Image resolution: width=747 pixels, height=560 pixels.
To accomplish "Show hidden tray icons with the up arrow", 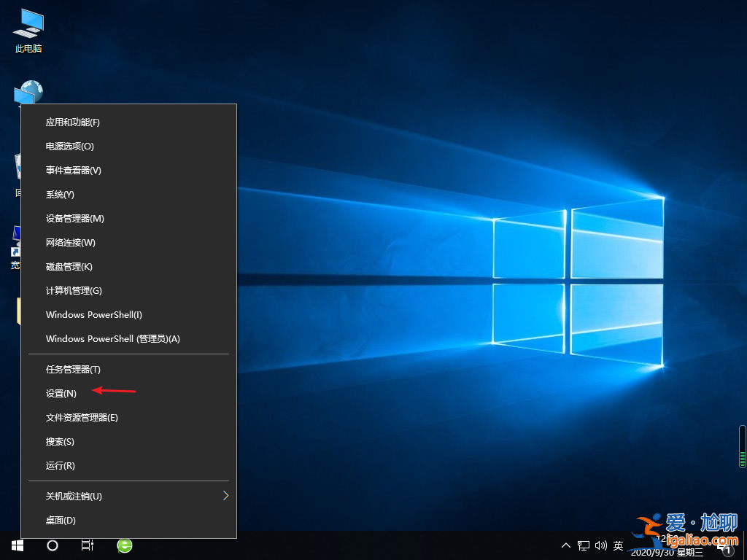I will (x=566, y=545).
